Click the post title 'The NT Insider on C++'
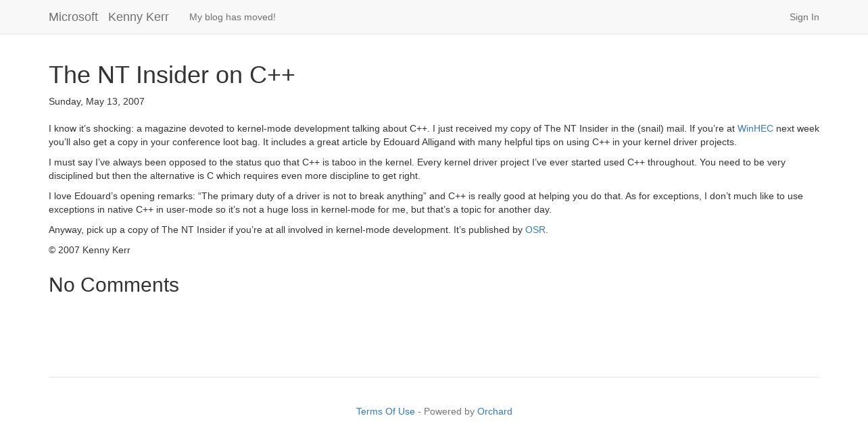868x445 pixels. pos(172,75)
